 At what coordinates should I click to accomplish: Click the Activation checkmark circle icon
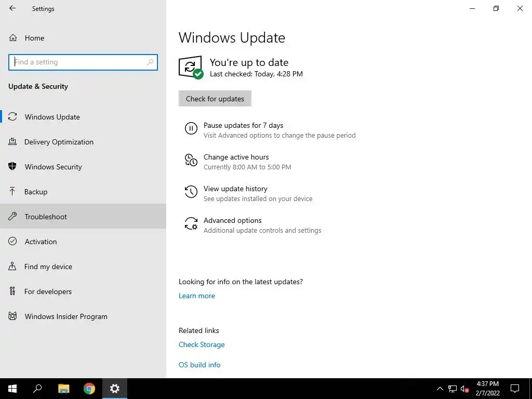click(12, 241)
